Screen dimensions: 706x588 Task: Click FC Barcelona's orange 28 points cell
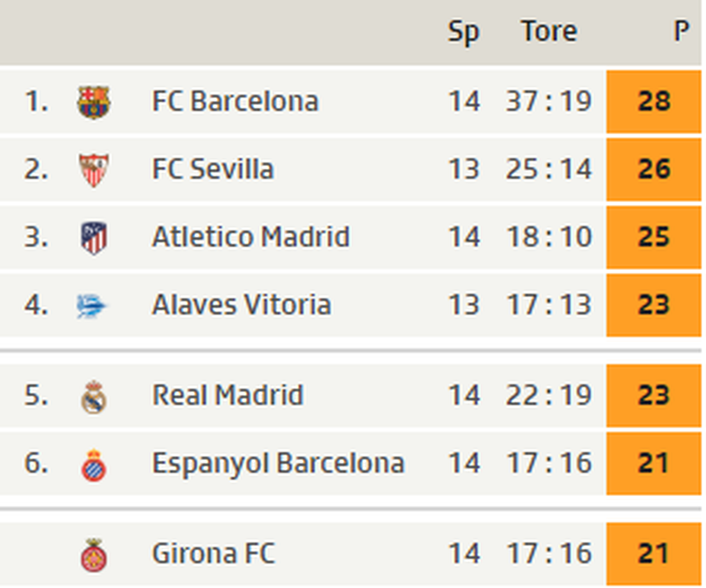pos(654,102)
